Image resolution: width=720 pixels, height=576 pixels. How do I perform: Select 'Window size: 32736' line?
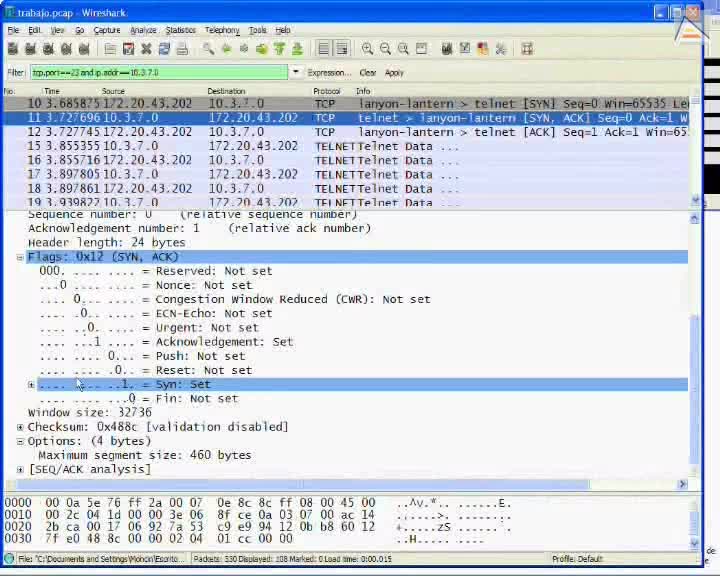pos(90,413)
